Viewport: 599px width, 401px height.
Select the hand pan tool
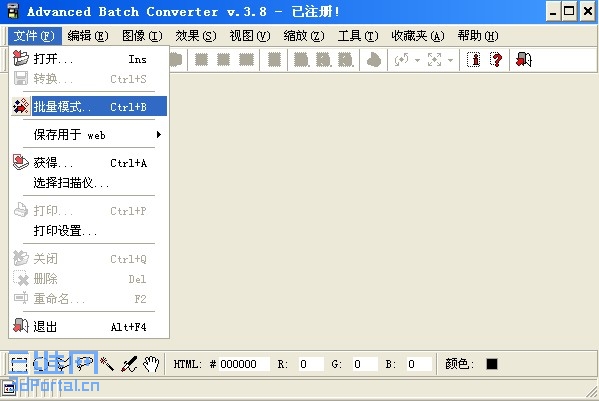click(151, 364)
